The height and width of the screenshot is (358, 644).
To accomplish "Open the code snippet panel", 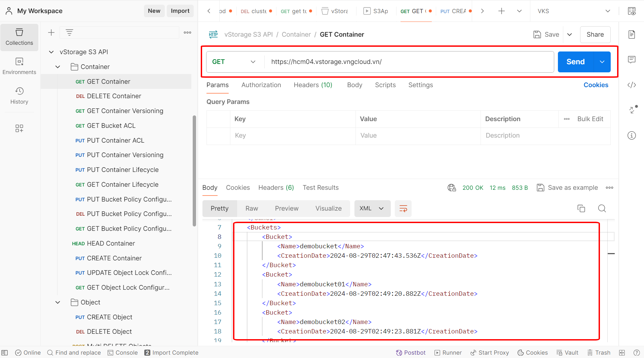I will [x=632, y=85].
